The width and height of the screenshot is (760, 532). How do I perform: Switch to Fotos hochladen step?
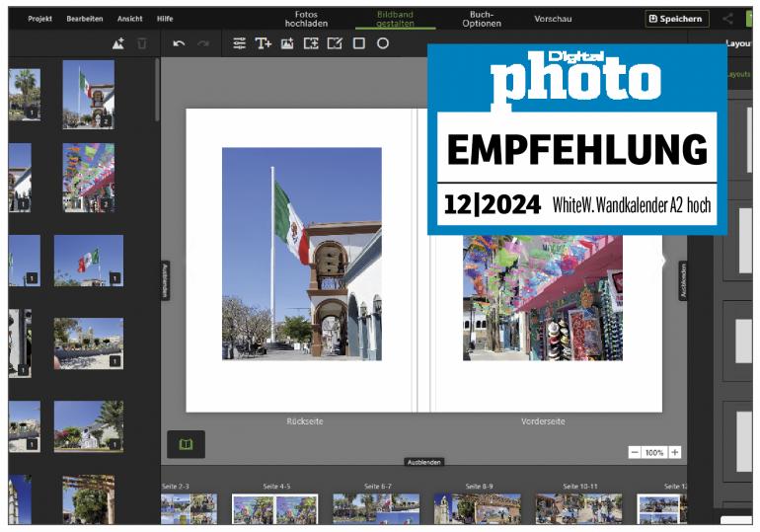[306, 19]
